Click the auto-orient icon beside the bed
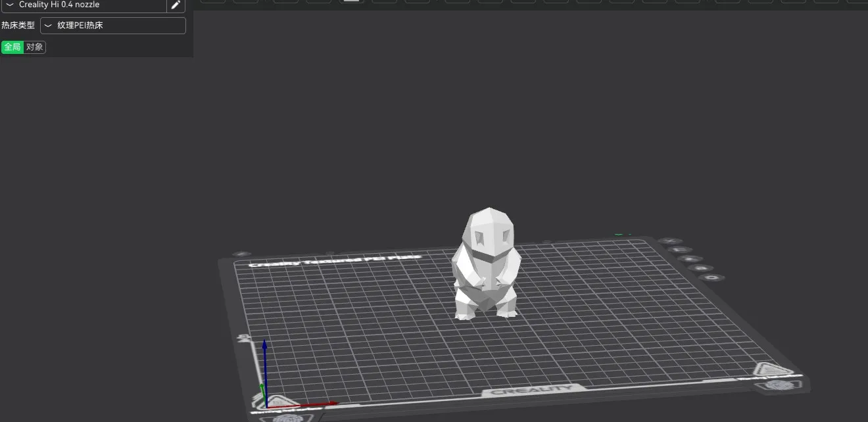Viewport: 868px width, 422px height. (681, 250)
